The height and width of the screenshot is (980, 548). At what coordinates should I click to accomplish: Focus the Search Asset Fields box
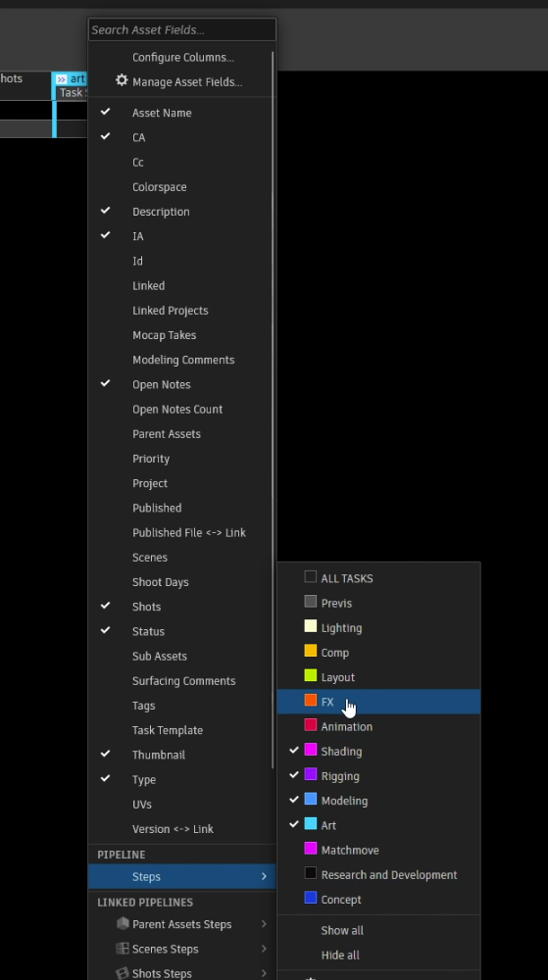pos(181,29)
